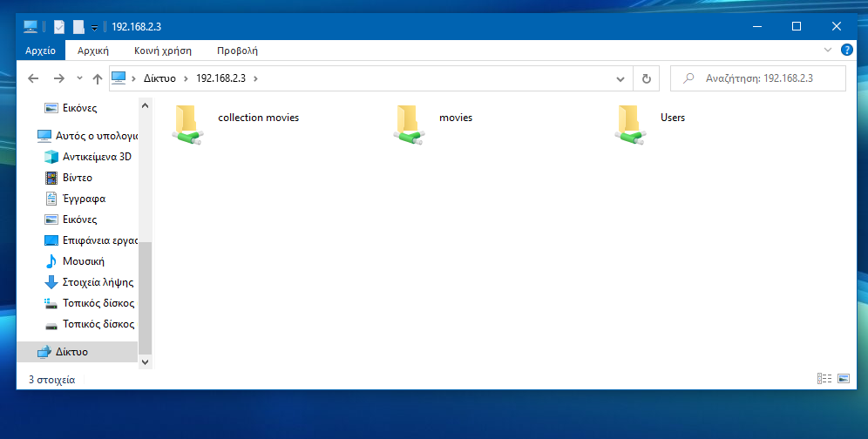Go back with the back arrow
Screen dimensions: 868x439
[x=33, y=78]
